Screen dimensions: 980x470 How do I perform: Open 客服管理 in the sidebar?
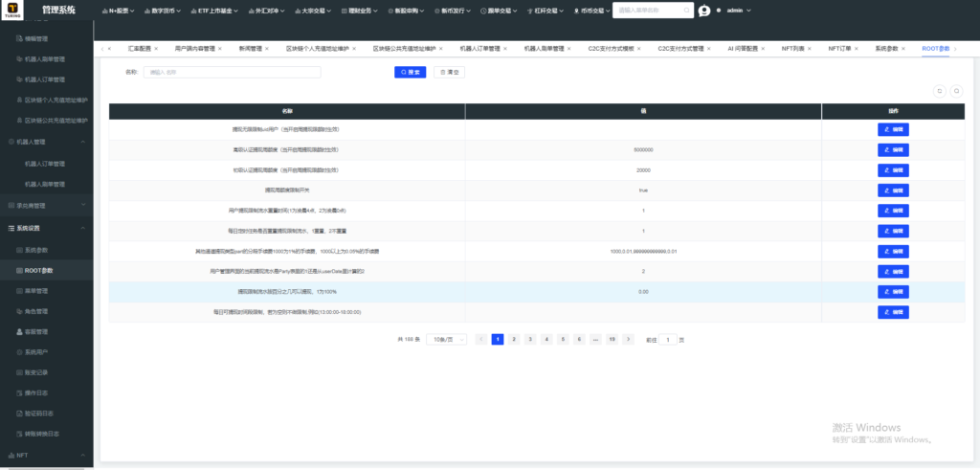click(35, 332)
